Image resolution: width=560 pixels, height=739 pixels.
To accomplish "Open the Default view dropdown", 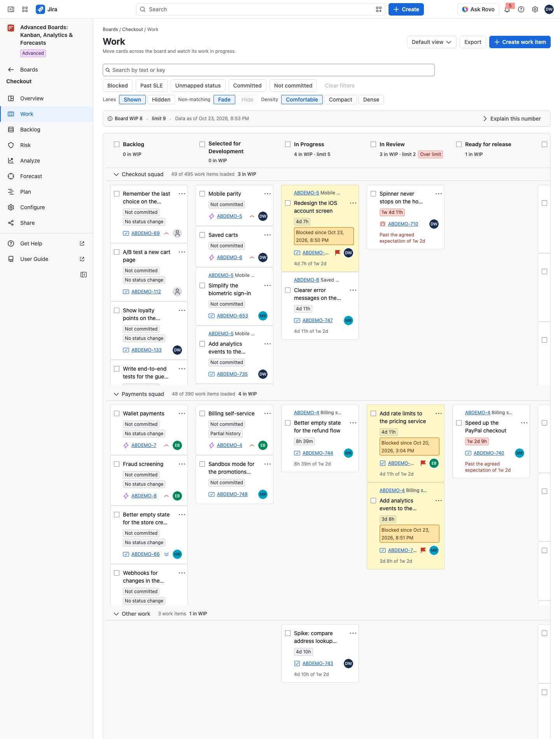I will [x=432, y=42].
